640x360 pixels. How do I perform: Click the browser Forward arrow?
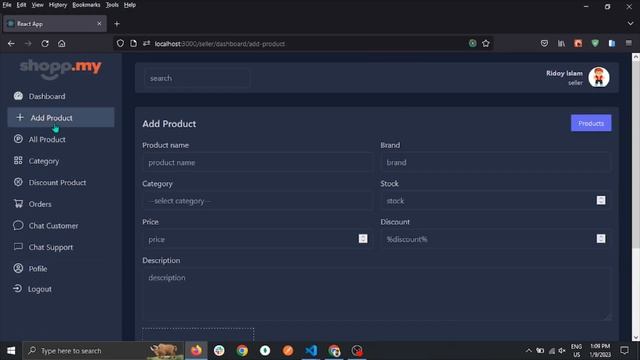point(28,43)
